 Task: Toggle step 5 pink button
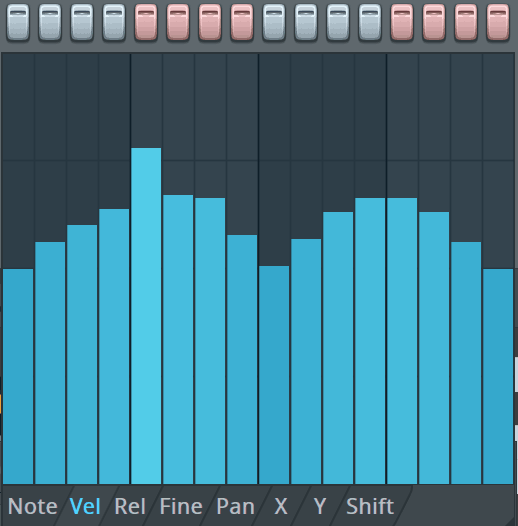(146, 22)
